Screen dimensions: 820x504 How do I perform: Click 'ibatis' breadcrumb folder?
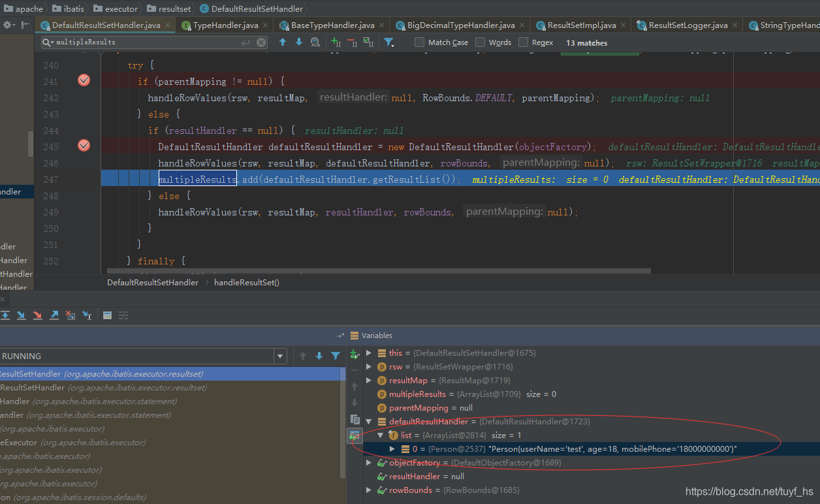pyautogui.click(x=67, y=8)
